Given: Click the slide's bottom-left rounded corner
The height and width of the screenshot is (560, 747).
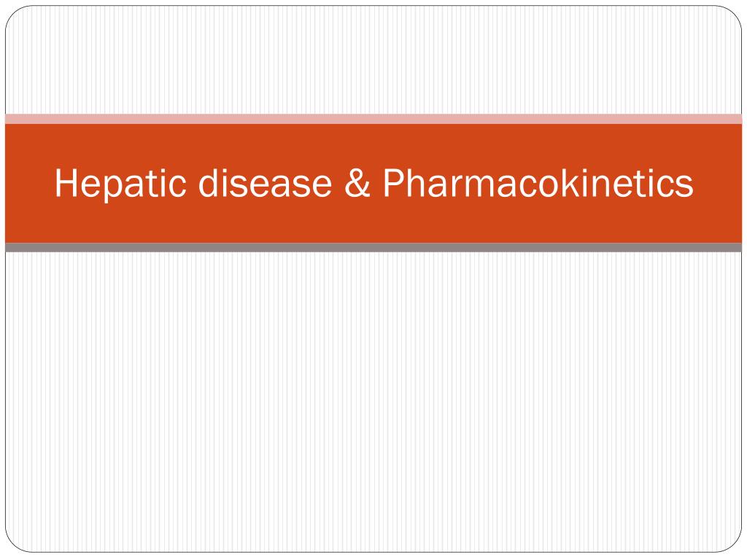Looking at the screenshot, I should [x=15, y=544].
